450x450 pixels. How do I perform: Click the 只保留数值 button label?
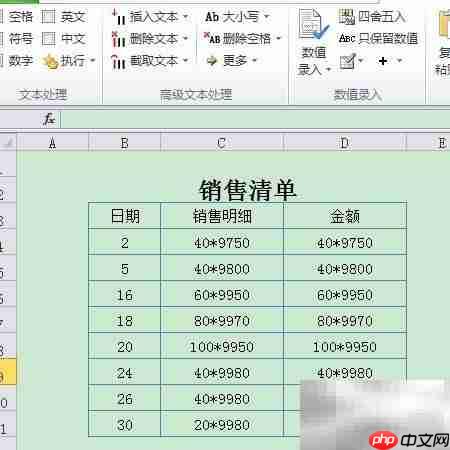tap(388, 39)
